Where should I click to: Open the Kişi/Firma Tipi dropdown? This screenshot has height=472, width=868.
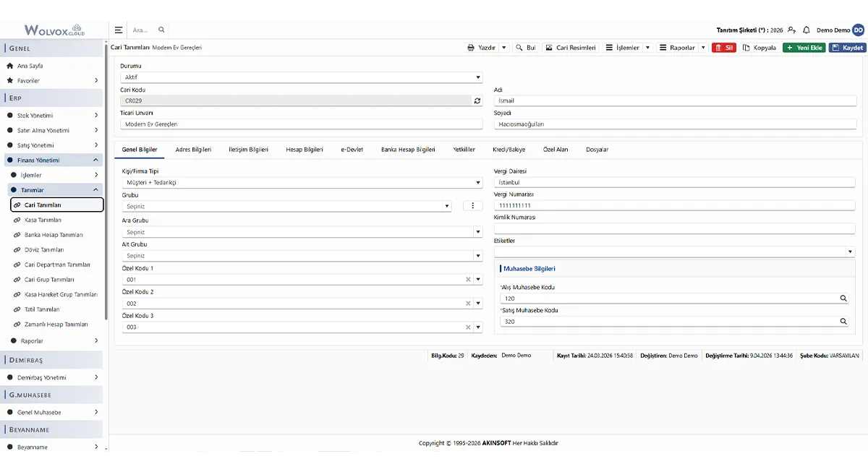tap(301, 183)
